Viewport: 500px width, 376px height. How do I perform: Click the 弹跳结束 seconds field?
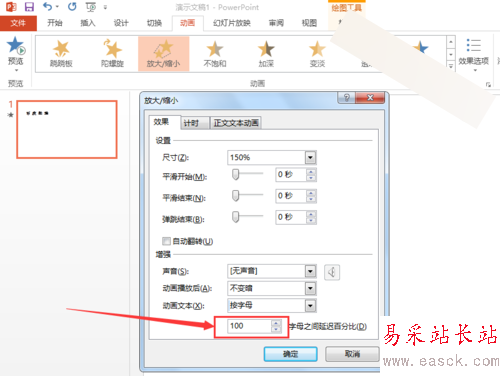(x=290, y=217)
